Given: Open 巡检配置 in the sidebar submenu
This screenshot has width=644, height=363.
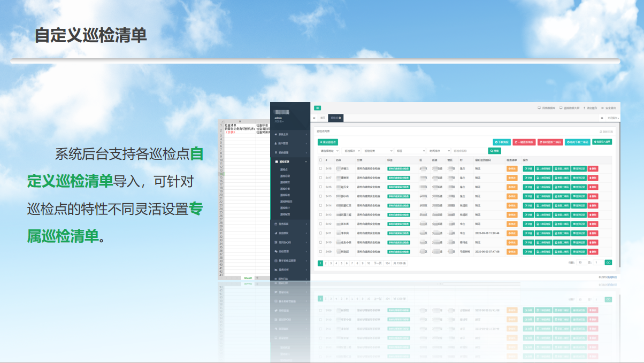Looking at the screenshot, I should tap(285, 214).
